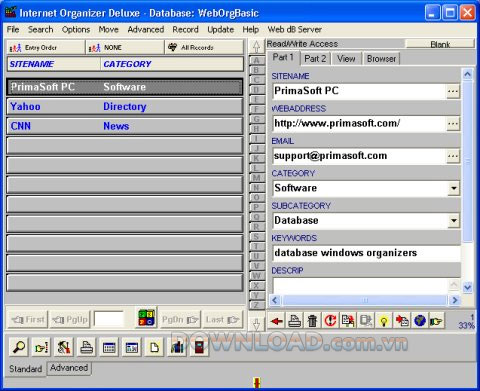Screen dimensions: 480x391
Task: Jump to letter A in alphabet index
Action: pyautogui.click(x=256, y=60)
